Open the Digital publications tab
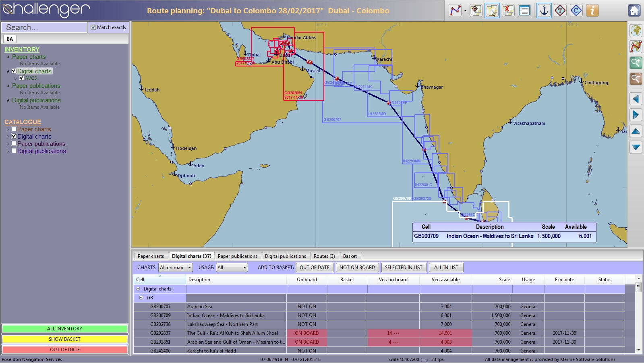 click(x=286, y=256)
